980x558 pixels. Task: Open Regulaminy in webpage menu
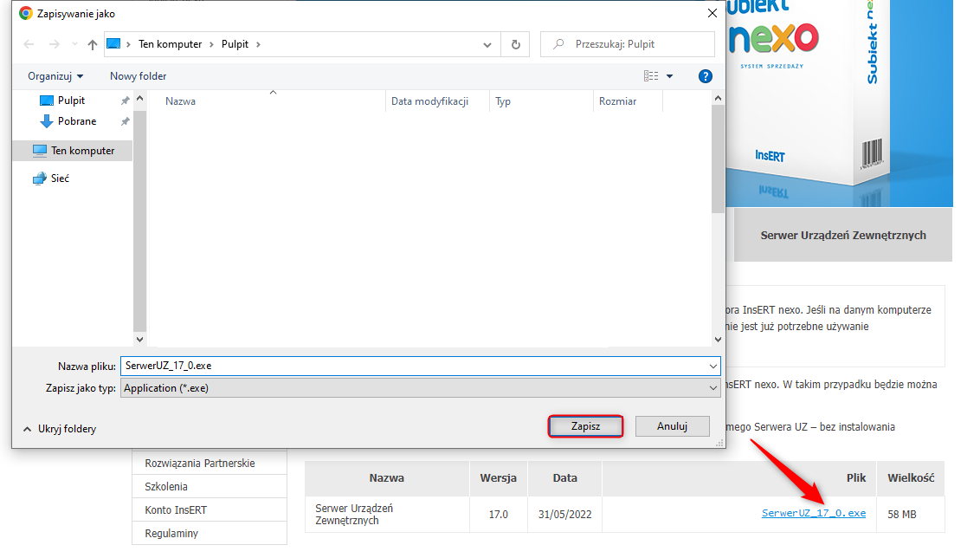click(171, 534)
